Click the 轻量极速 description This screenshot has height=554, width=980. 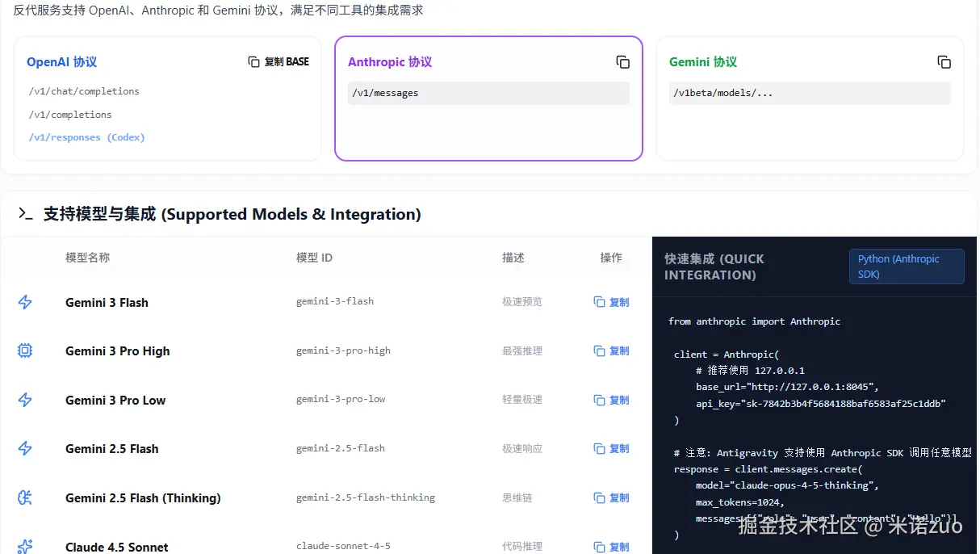click(x=522, y=400)
